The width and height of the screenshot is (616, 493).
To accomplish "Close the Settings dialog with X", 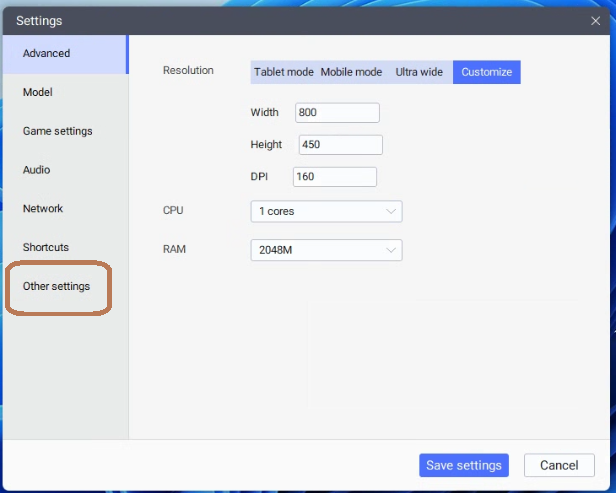I will point(596,21).
